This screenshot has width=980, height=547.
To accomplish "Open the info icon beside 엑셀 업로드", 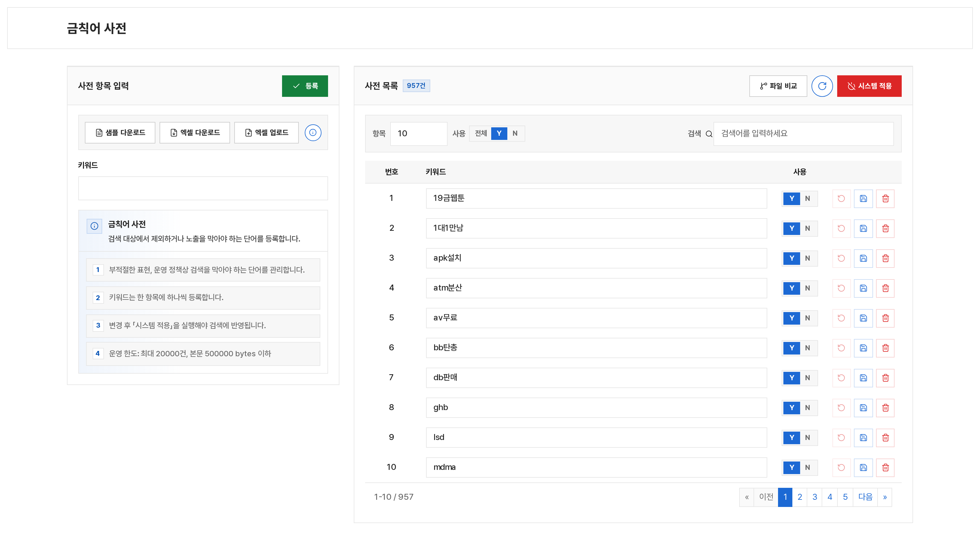I will [313, 132].
